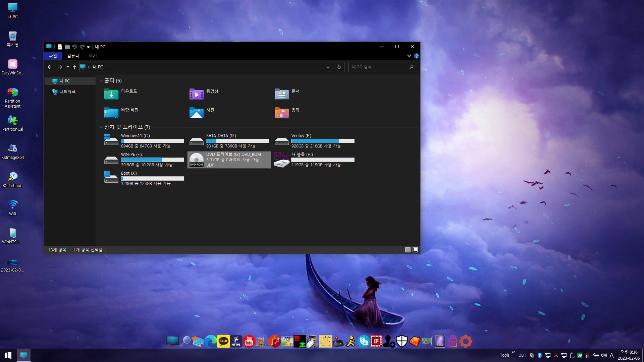Click the address bar breadcrumb chevron

coord(89,67)
